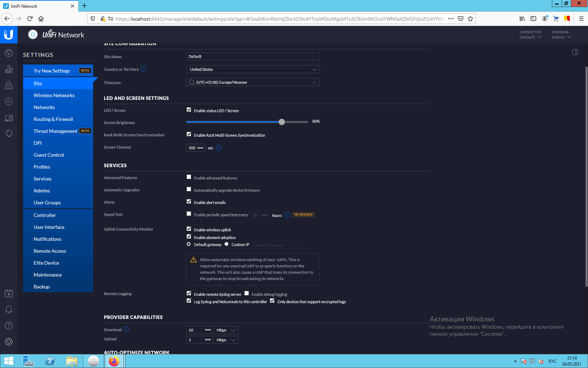Viewport: 588px width, 368px height.
Task: Open Firefox Library icon
Action: point(522,19)
